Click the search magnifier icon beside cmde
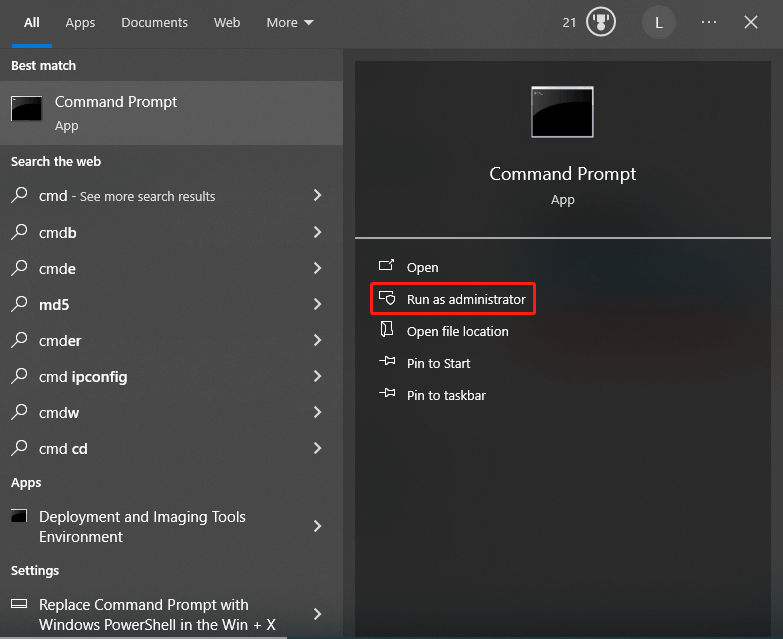Image resolution: width=783 pixels, height=639 pixels. point(19,268)
